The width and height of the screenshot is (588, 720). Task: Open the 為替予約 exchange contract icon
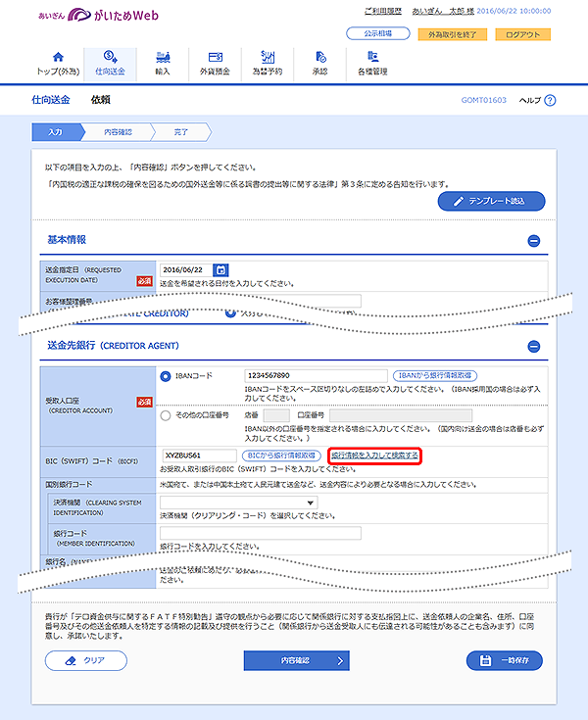[x=267, y=59]
